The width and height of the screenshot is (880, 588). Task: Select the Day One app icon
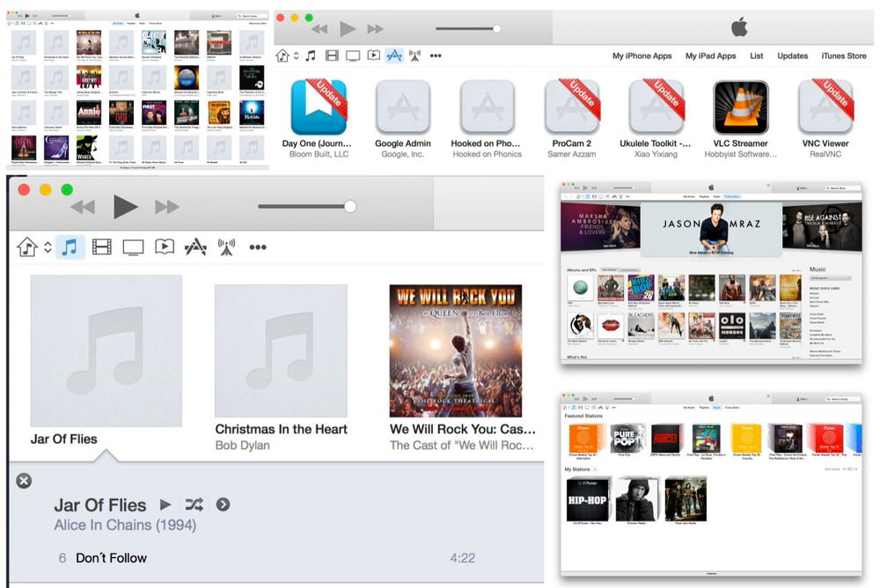[x=319, y=107]
